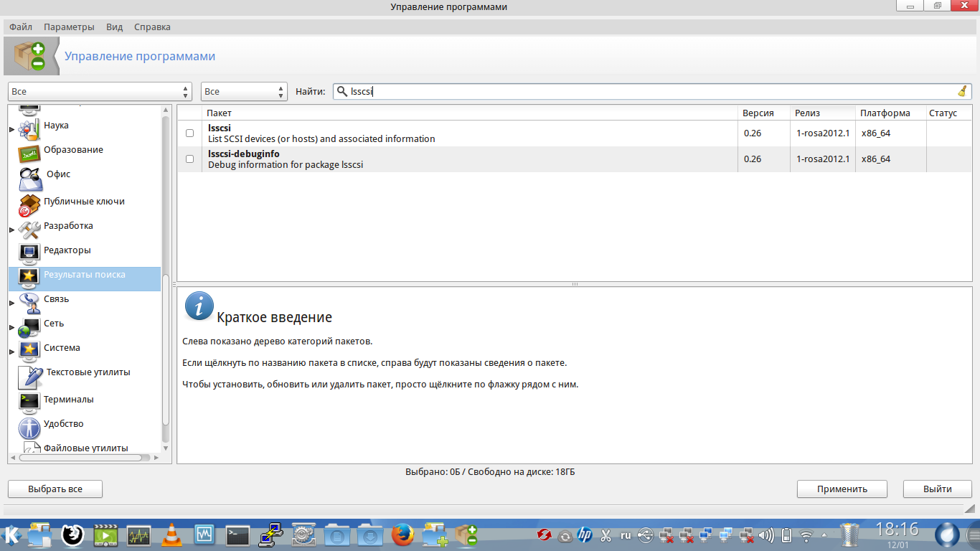Image resolution: width=980 pixels, height=551 pixels.
Task: Open the Вид menu
Action: pos(114,27)
